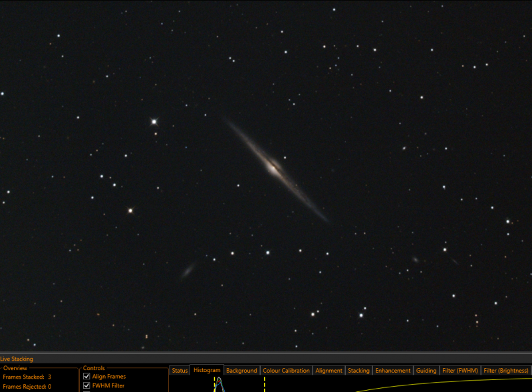Open the Colour Calibration tab
This screenshot has height=392, width=532.
(x=286, y=371)
